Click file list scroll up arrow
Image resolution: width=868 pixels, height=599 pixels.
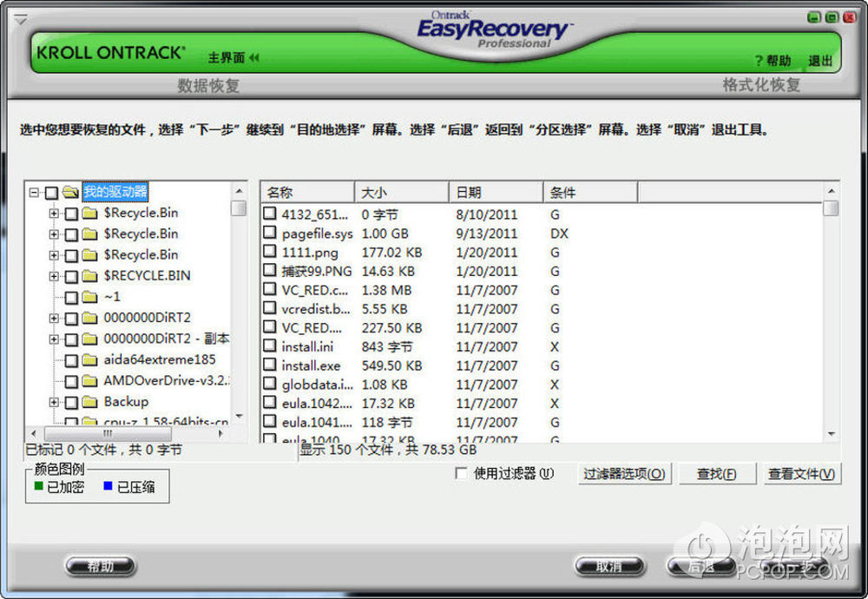click(831, 191)
